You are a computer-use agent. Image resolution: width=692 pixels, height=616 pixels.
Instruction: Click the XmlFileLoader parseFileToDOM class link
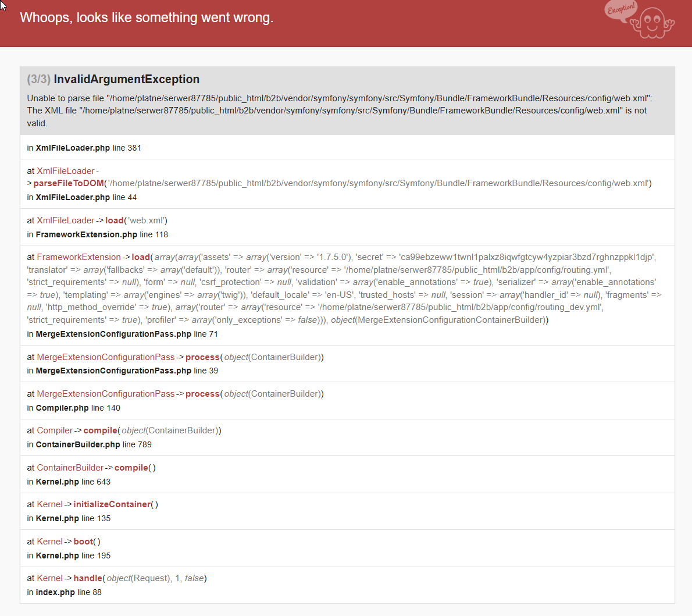coord(65,171)
